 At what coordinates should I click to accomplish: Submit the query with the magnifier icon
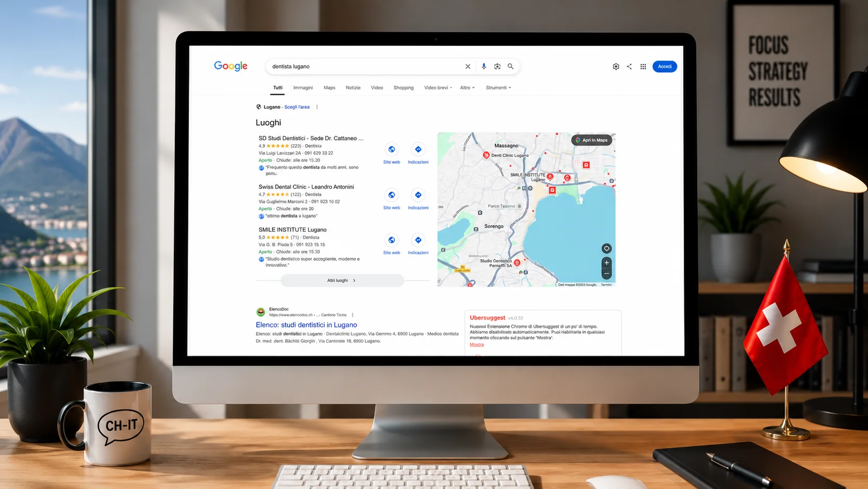510,67
